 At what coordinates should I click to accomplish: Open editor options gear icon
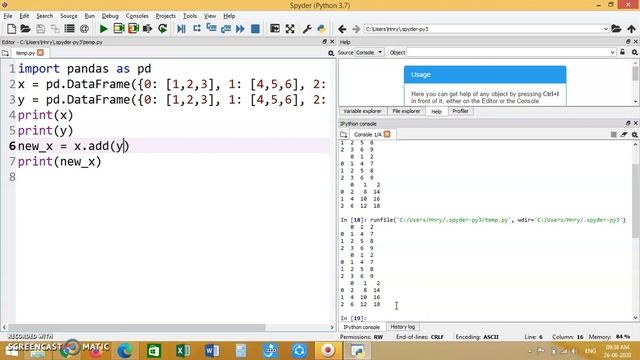click(x=331, y=53)
